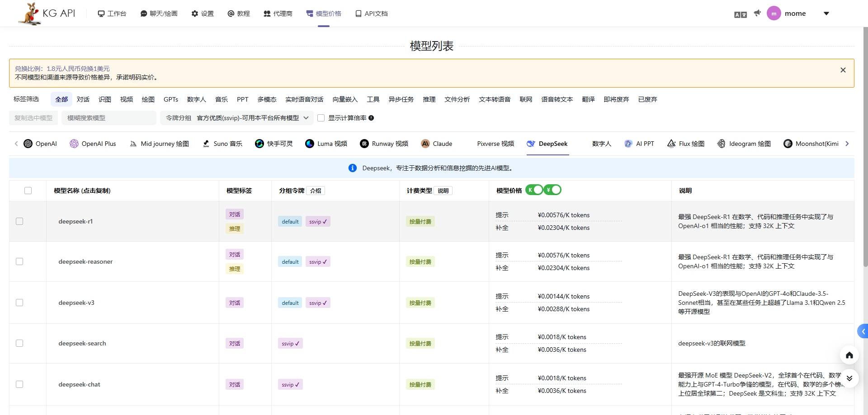Select the Flux 绘图 tab
Viewport: 868px width, 415px height.
point(686,144)
